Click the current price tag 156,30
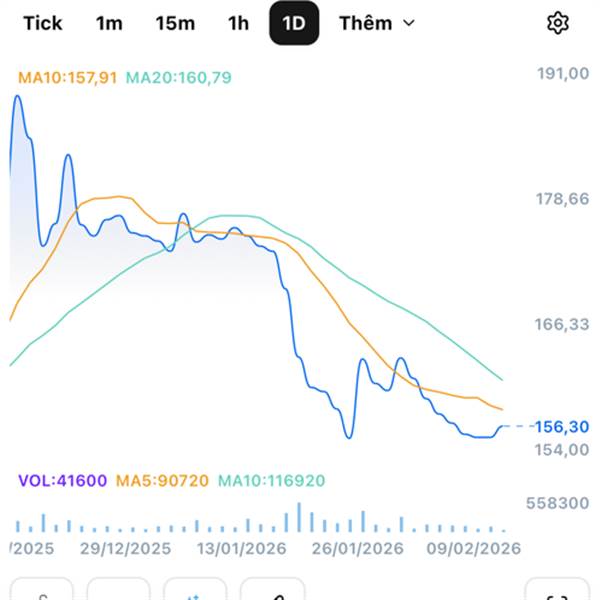The height and width of the screenshot is (600, 600). point(561,426)
